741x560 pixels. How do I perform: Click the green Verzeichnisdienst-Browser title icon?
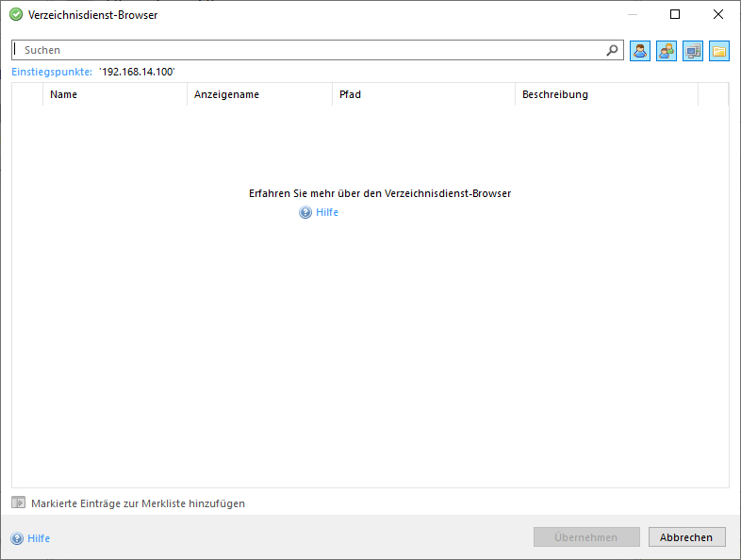[x=16, y=14]
